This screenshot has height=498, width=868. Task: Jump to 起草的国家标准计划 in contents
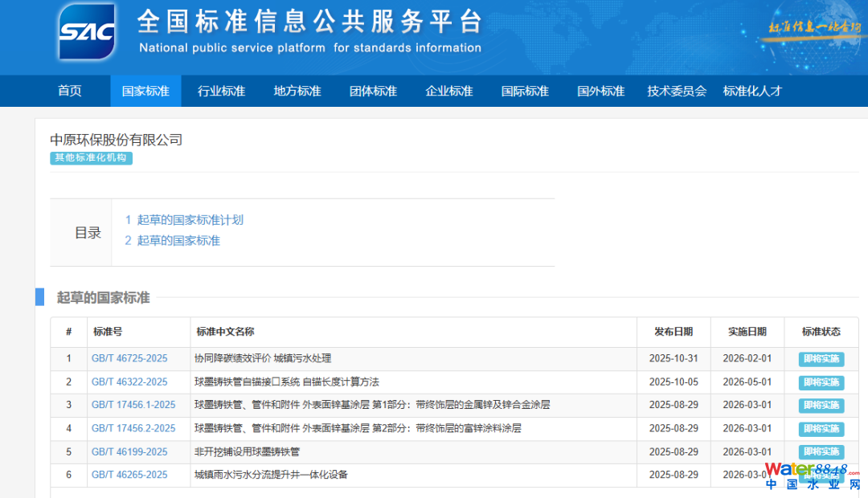pos(190,220)
